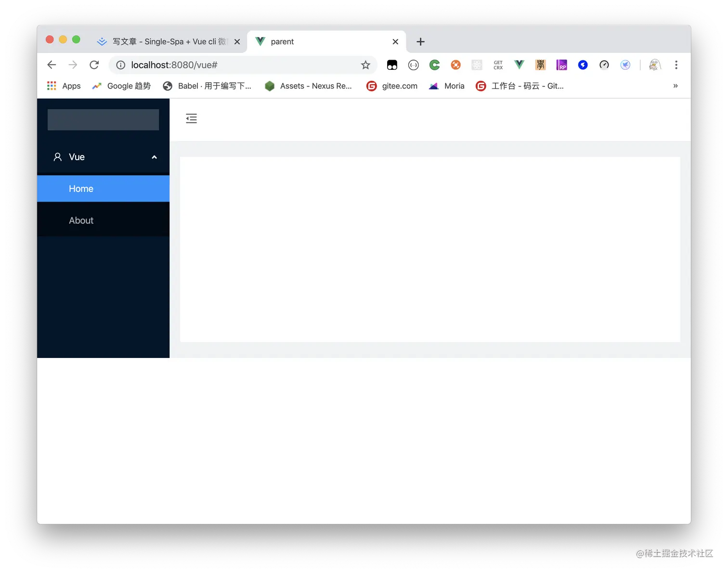Click the speedometer extension icon
The image size is (728, 573).
604,65
